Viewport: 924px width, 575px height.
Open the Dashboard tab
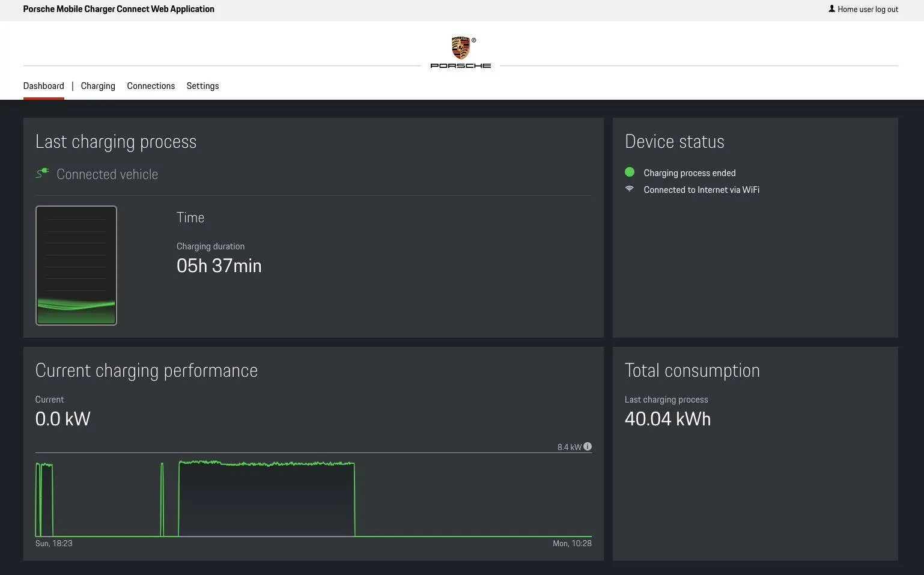(43, 86)
